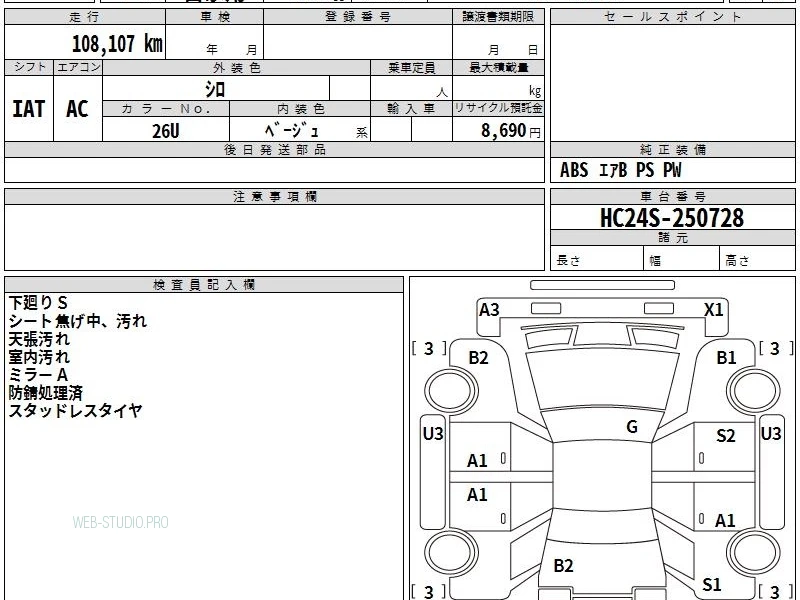Click the 注意事項欄 header

[x=274, y=197]
